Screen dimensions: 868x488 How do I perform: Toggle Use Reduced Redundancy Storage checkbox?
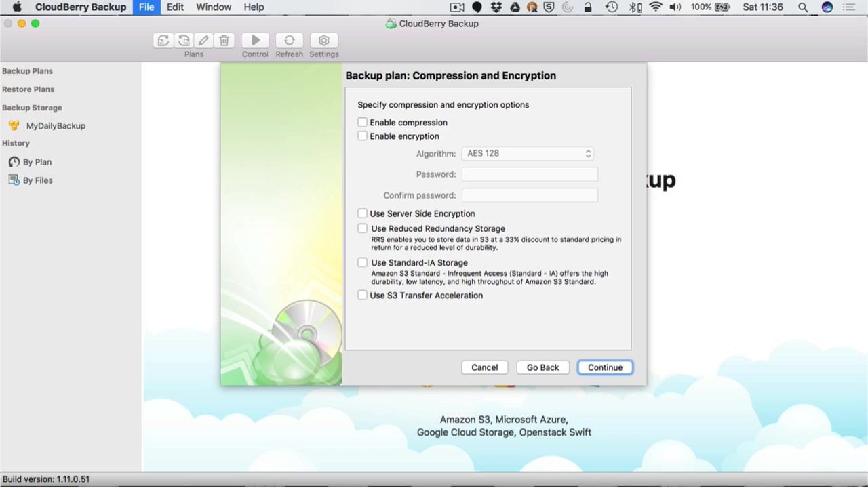[363, 228]
